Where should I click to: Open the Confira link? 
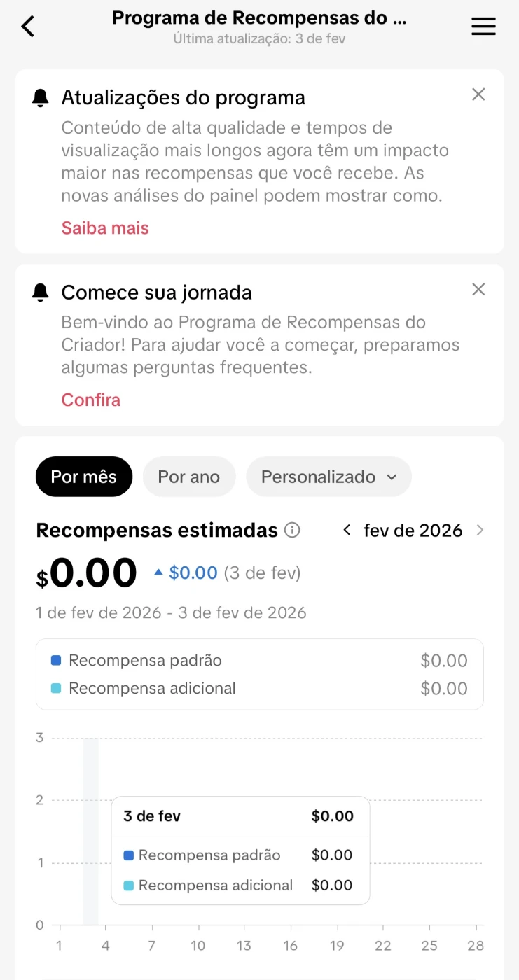[91, 400]
